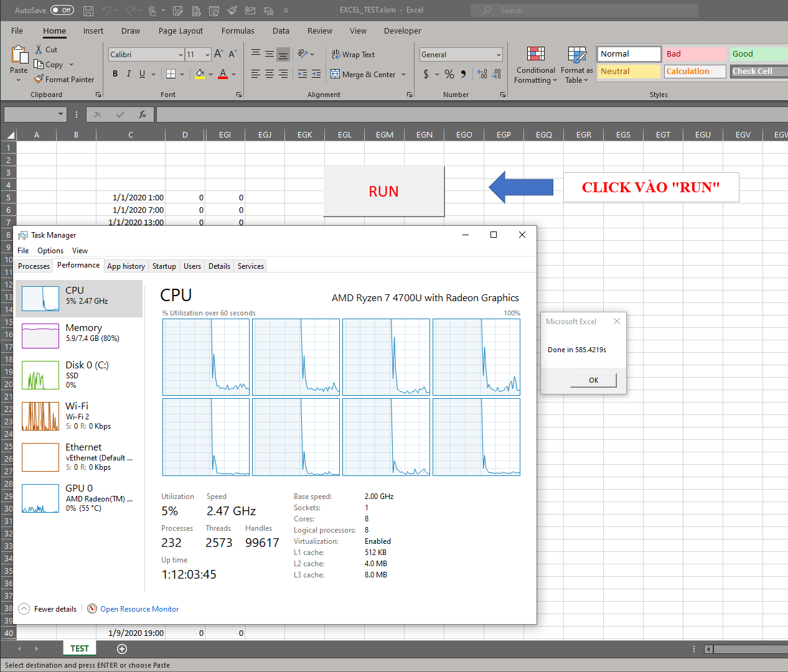This screenshot has height=672, width=788.
Task: Click the Search box in title bar
Action: [x=584, y=11]
